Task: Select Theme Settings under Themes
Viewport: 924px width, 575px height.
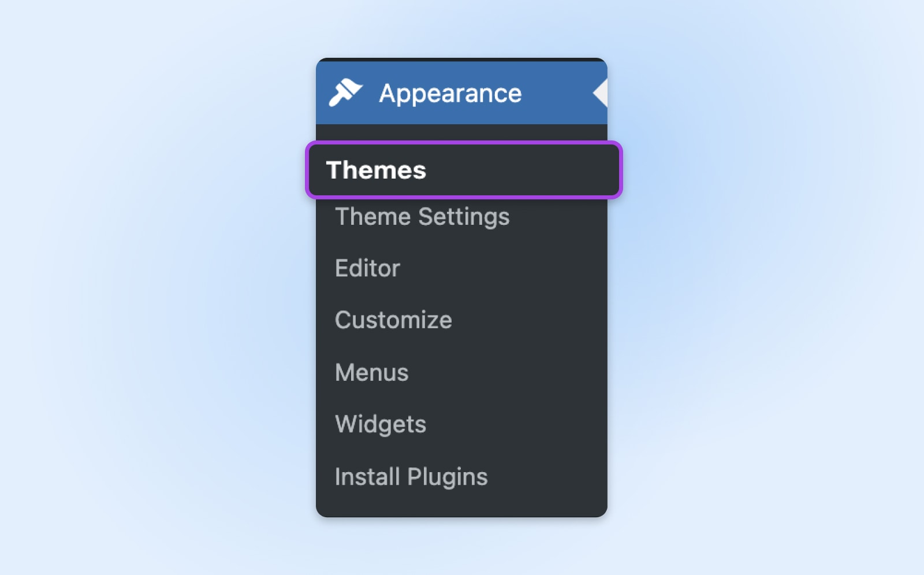Action: [422, 217]
